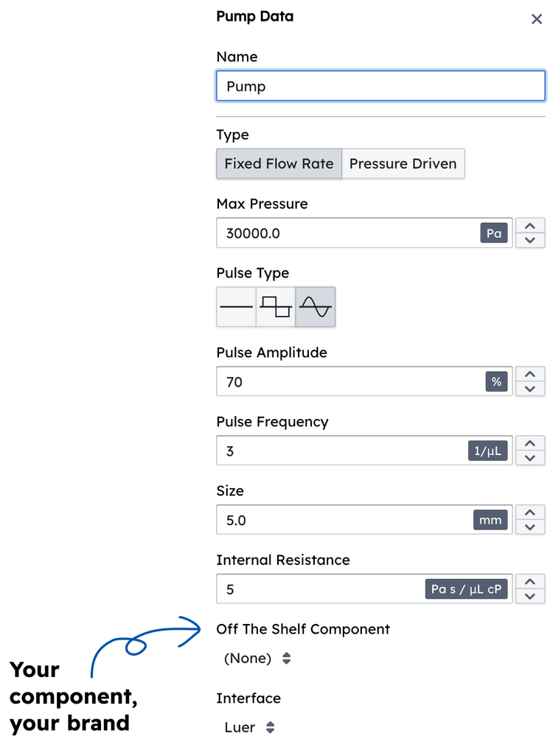
Task: Switch pump type to Fixed Flow Rate
Action: point(279,164)
